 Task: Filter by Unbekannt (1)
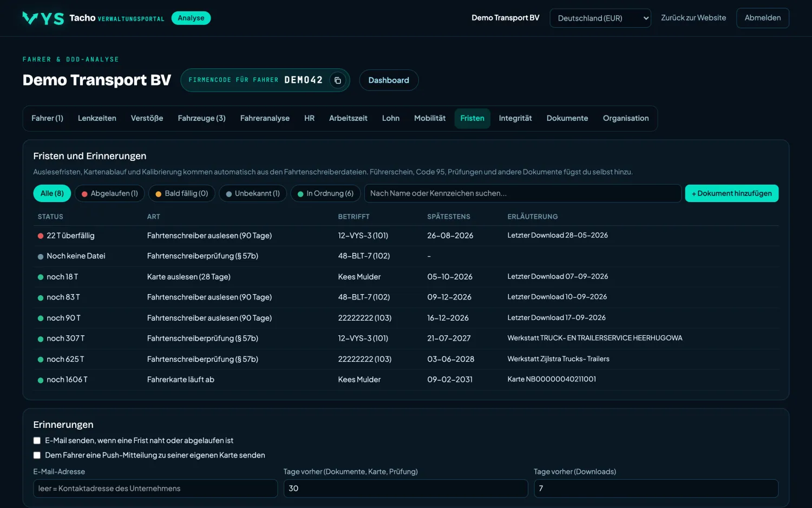click(253, 193)
